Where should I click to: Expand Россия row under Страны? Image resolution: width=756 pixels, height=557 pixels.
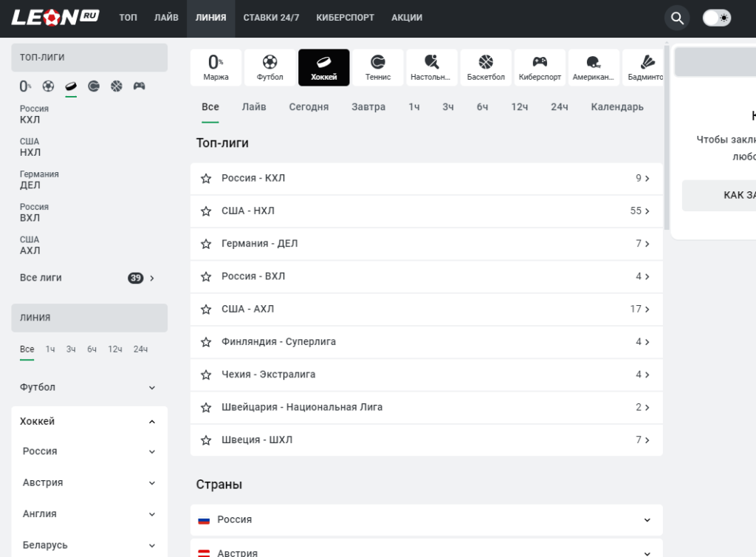427,520
